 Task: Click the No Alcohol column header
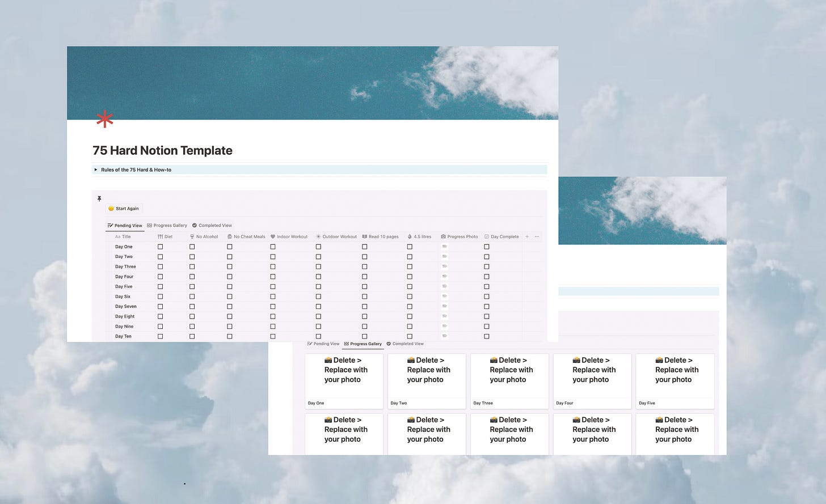204,236
